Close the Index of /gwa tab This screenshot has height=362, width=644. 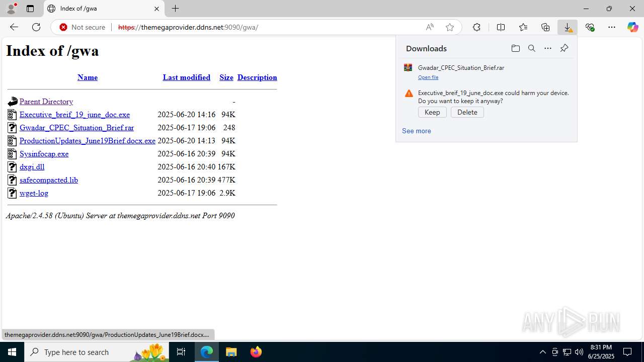pyautogui.click(x=156, y=9)
